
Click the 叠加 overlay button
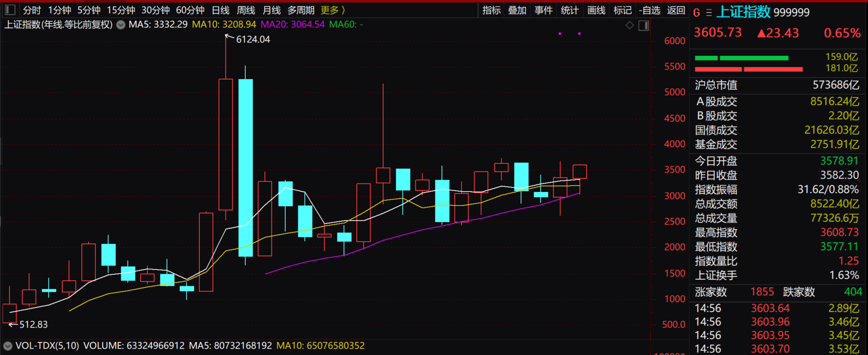[517, 10]
